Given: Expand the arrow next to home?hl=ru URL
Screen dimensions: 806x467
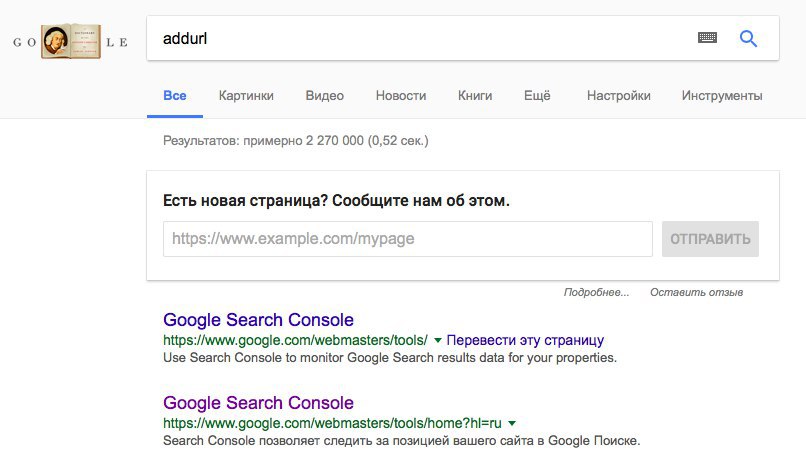Looking at the screenshot, I should [512, 423].
